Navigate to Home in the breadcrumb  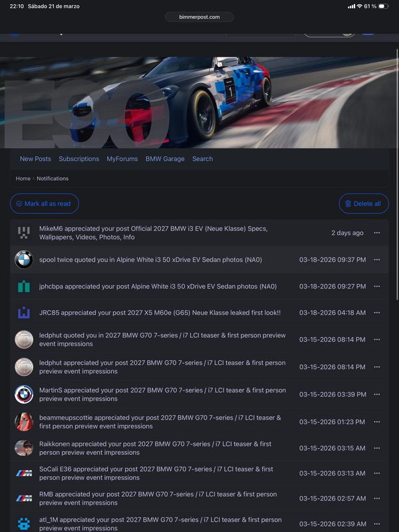click(23, 178)
